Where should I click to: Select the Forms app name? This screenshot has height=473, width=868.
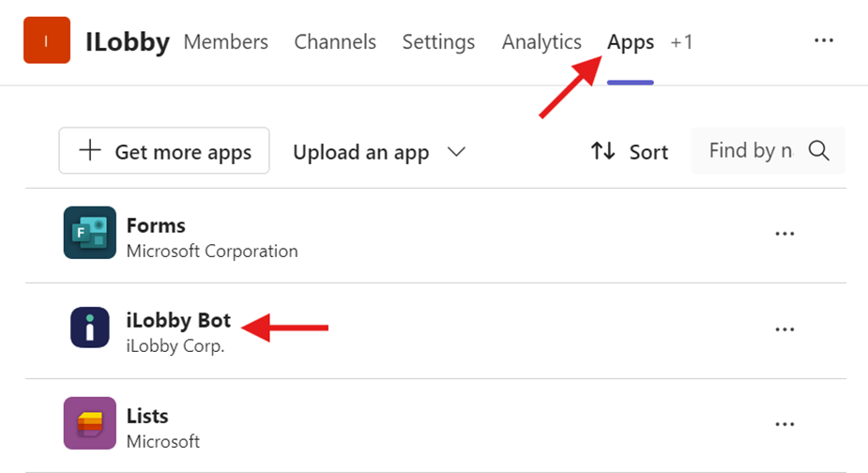click(x=156, y=225)
